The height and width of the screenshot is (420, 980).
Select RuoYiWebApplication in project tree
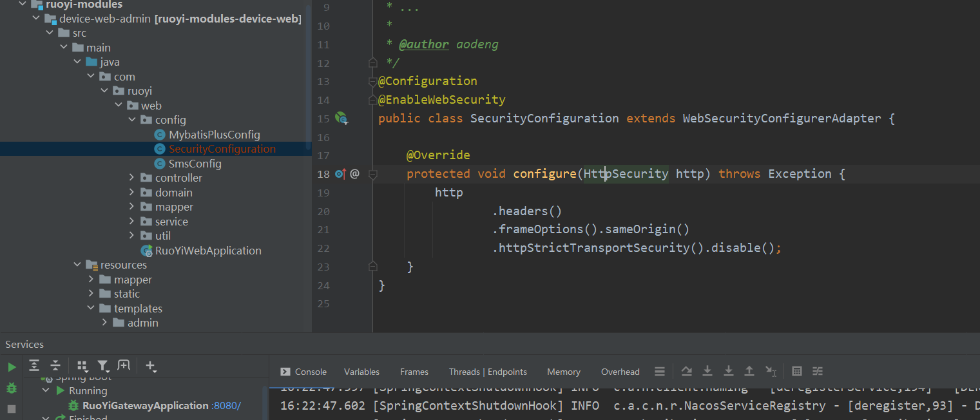(x=208, y=251)
